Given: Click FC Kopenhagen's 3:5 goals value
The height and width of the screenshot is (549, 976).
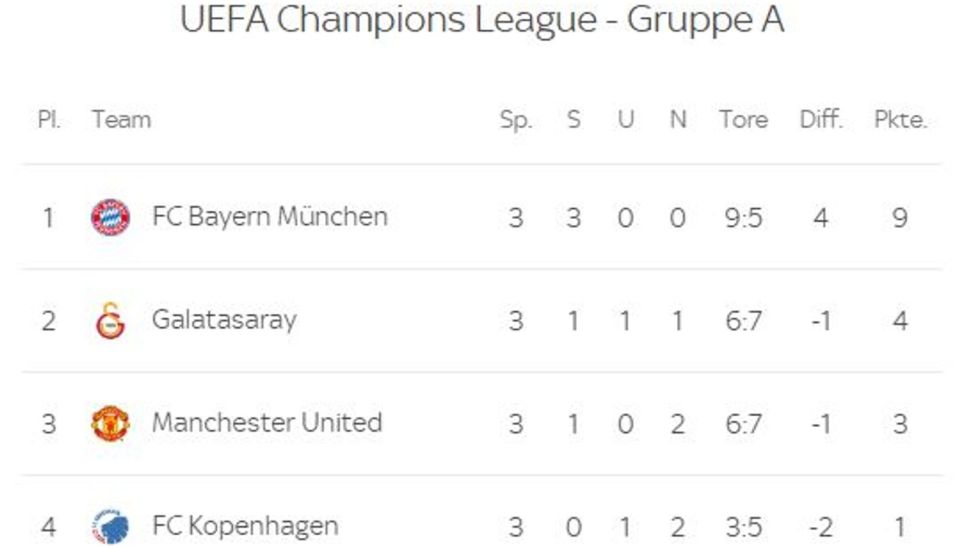Looking at the screenshot, I should pyautogui.click(x=743, y=528).
